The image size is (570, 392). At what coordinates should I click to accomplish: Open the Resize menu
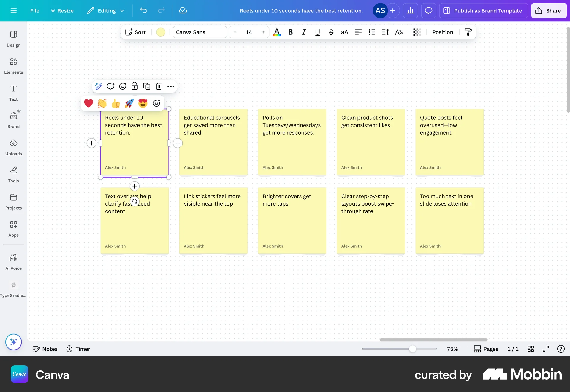coord(62,11)
